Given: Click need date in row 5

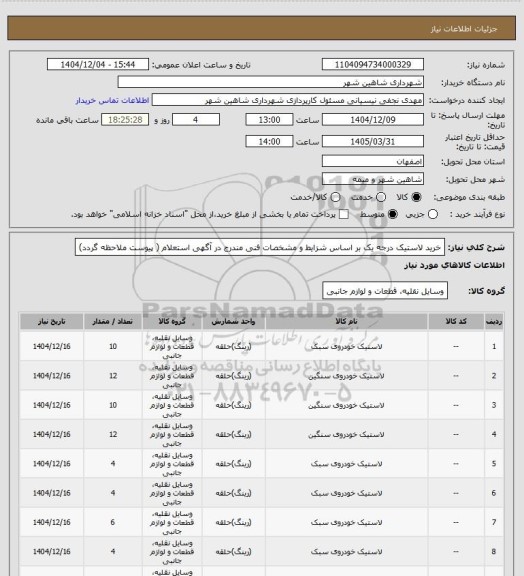Looking at the screenshot, I should 51,464.
